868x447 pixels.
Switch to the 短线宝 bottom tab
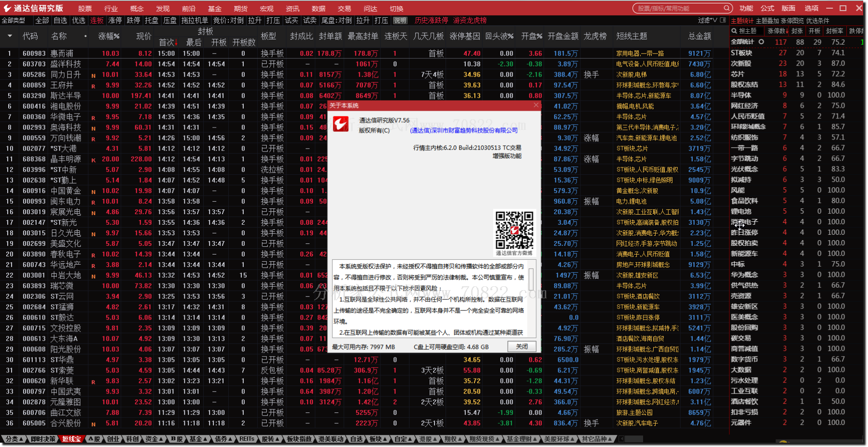click(x=72, y=439)
